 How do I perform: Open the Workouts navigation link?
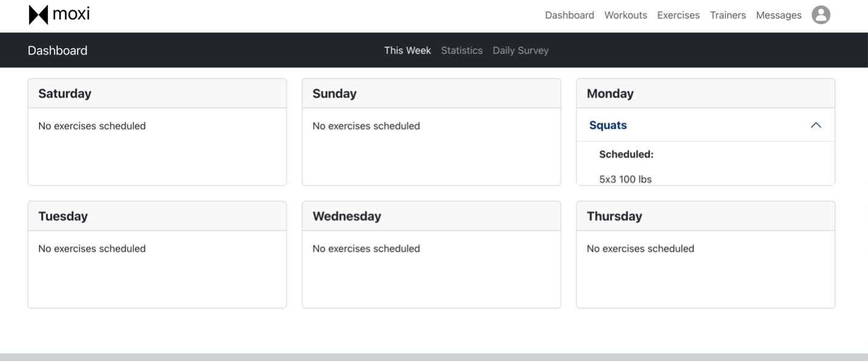point(625,15)
